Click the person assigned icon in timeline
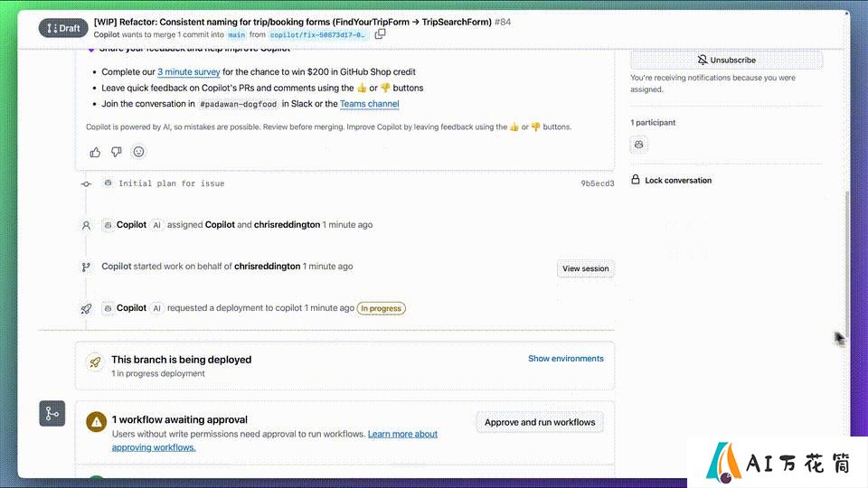Image resolution: width=868 pixels, height=488 pixels. tap(87, 225)
